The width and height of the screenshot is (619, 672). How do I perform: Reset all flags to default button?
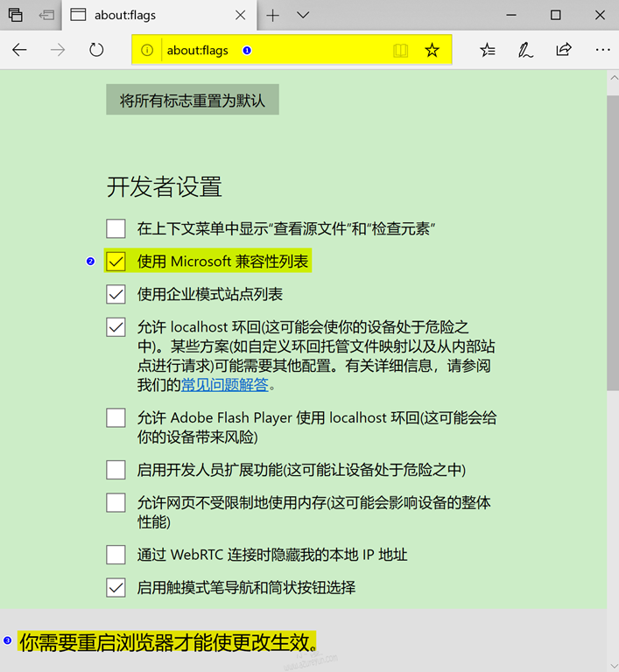tap(193, 100)
